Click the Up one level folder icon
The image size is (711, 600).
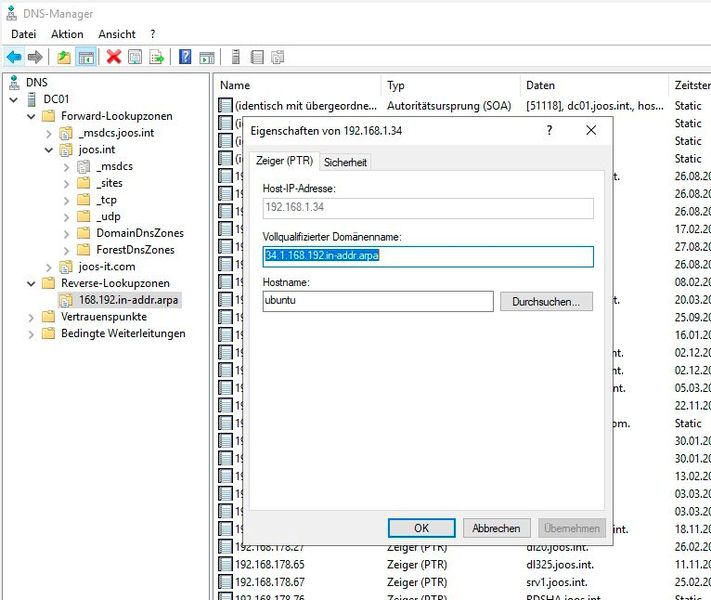tap(64, 57)
